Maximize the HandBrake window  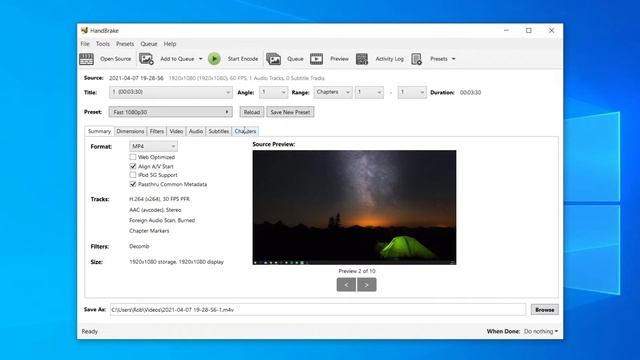point(529,31)
